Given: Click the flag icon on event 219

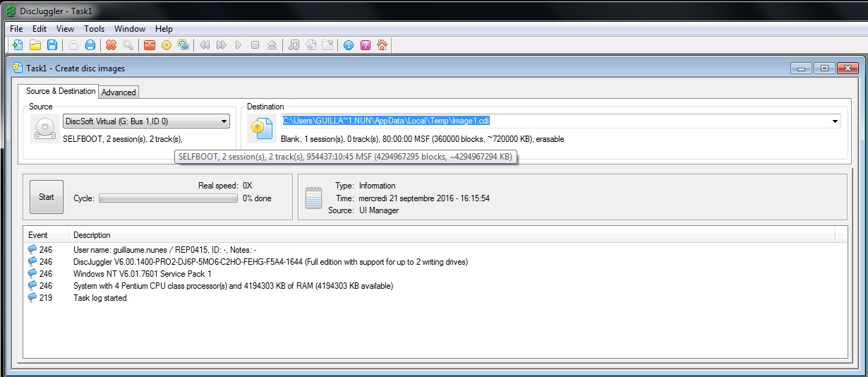Looking at the screenshot, I should [x=32, y=298].
